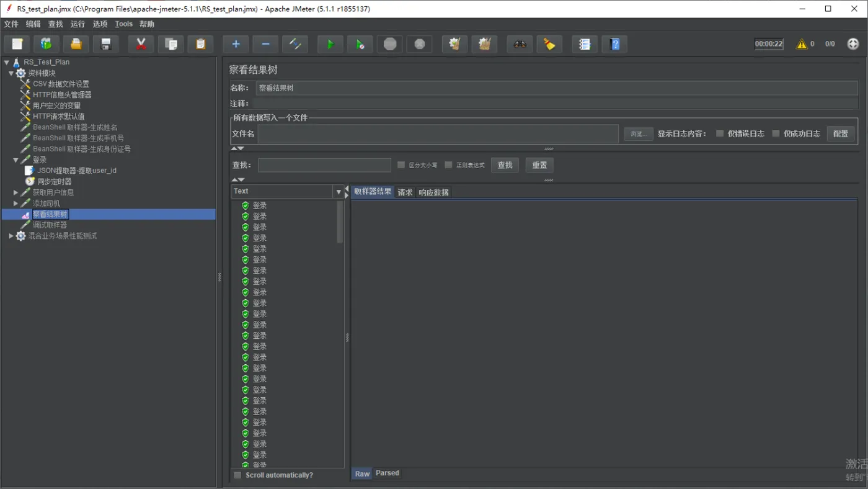Screen dimensions: 868x489
Task: Focus the 名称 name field
Action: click(x=557, y=88)
